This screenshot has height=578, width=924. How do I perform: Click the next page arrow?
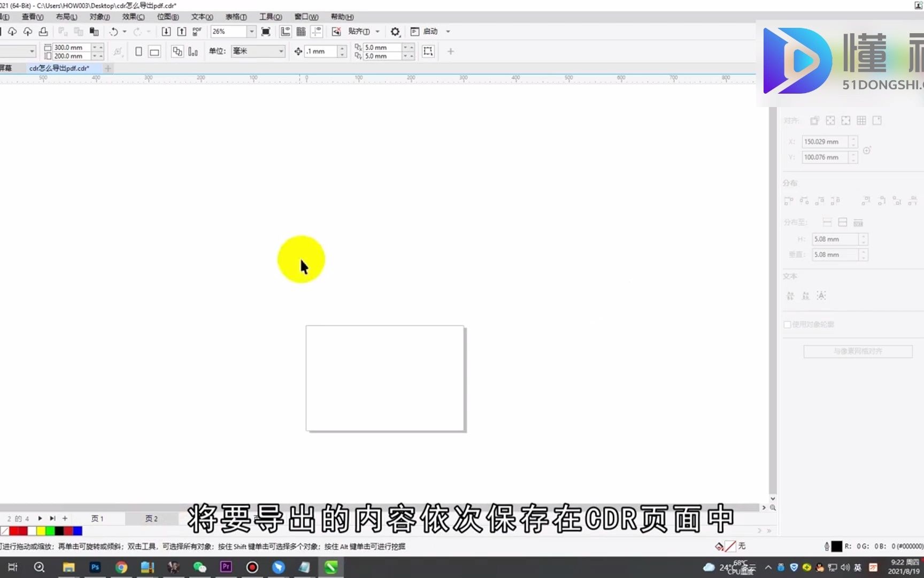coord(40,519)
